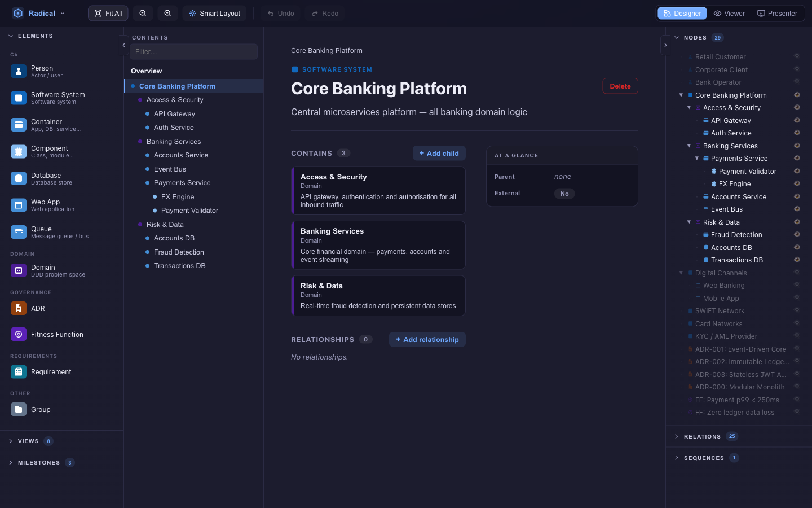Screen dimensions: 812x508
Task: Switch to Presenter mode
Action: [x=777, y=14]
